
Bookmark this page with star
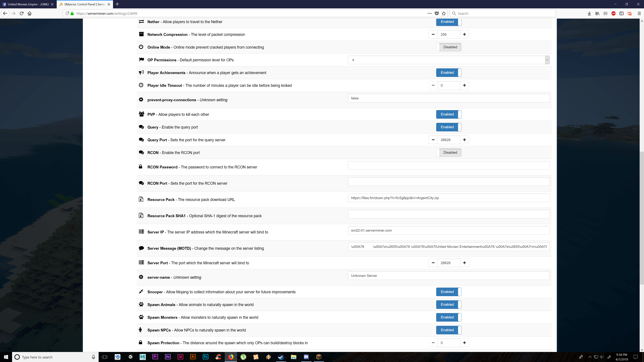(x=444, y=13)
